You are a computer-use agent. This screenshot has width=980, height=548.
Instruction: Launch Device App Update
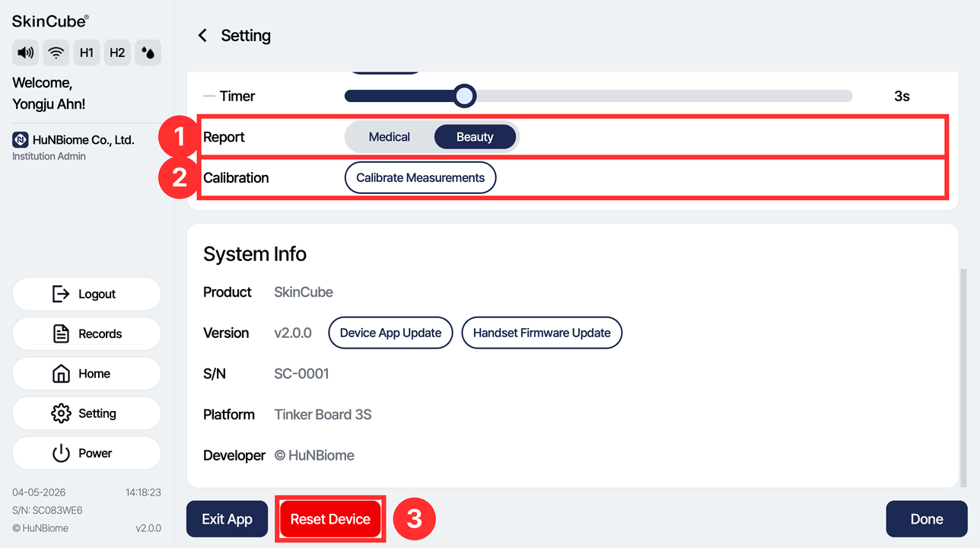click(x=390, y=333)
